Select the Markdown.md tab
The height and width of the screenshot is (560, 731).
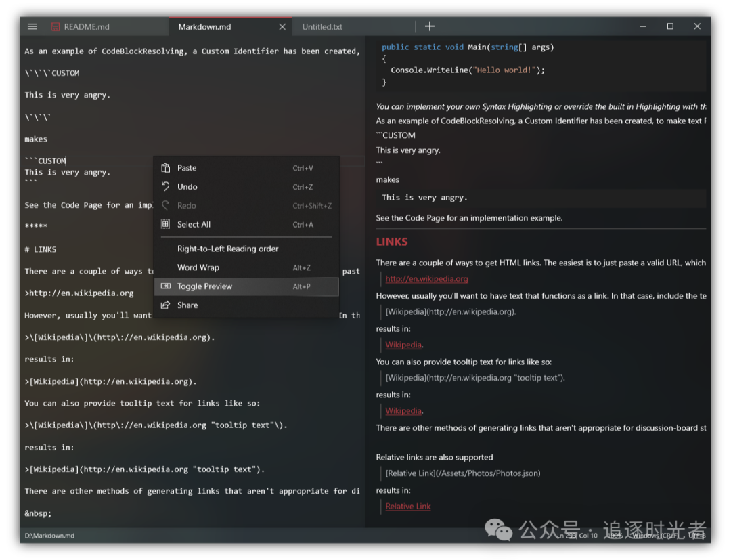[204, 27]
